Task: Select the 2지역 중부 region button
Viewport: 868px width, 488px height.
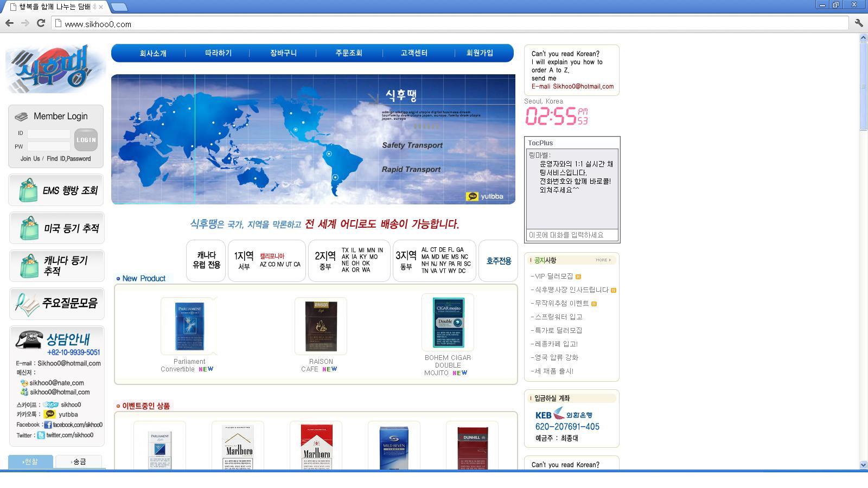Action: click(349, 260)
